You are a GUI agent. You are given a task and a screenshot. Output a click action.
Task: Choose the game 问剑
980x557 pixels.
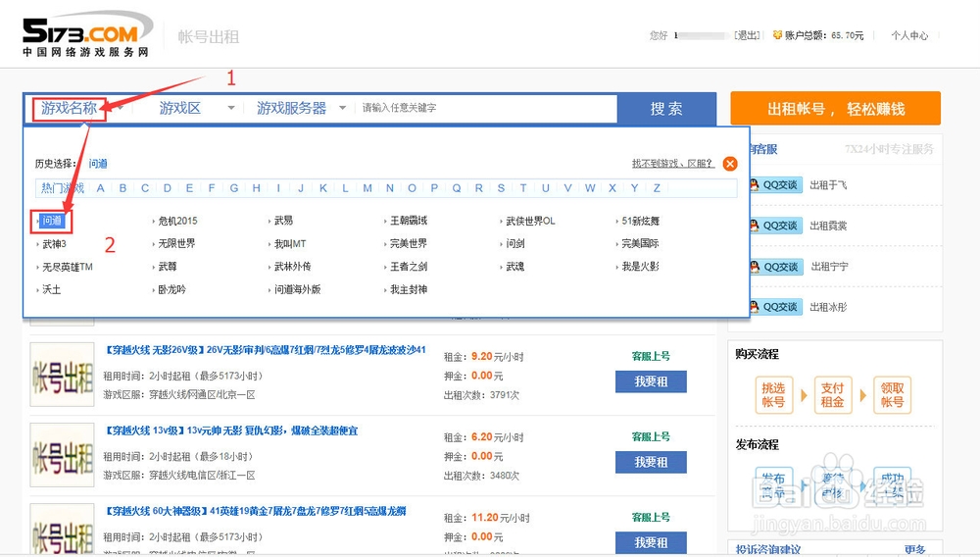pyautogui.click(x=515, y=243)
